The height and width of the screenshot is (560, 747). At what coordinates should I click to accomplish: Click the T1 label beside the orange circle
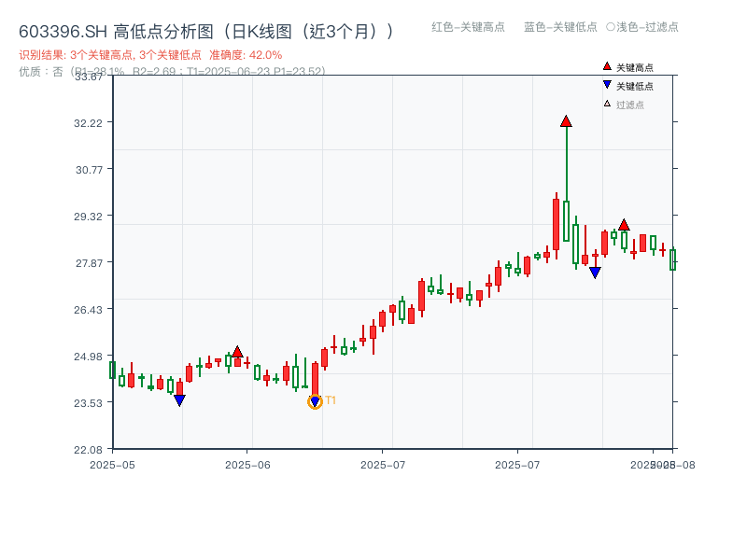[329, 399]
